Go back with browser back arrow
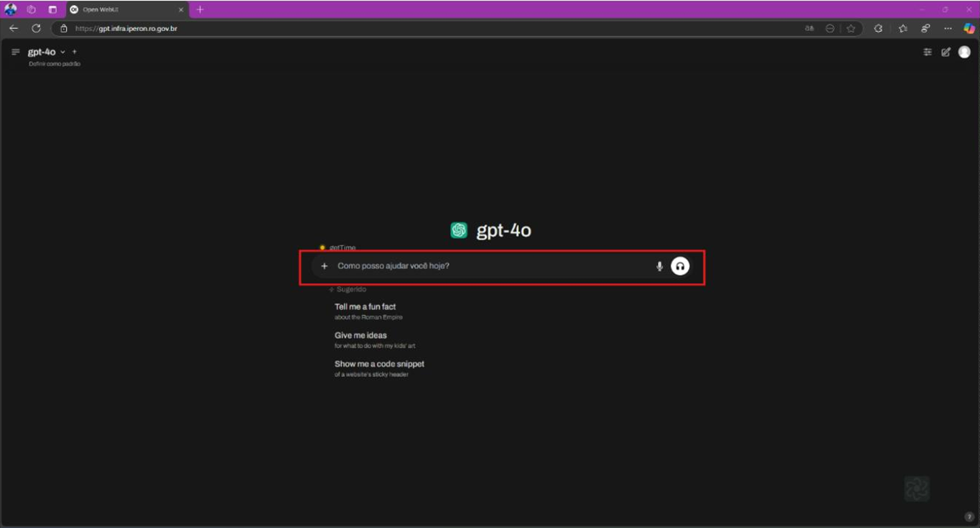 point(14,28)
